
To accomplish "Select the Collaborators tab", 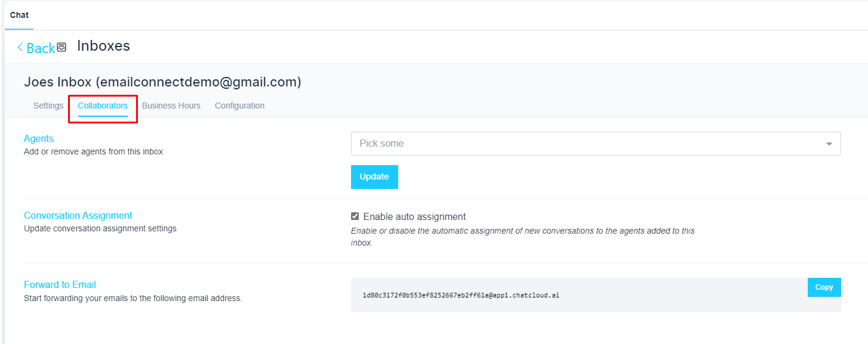I will click(x=103, y=106).
